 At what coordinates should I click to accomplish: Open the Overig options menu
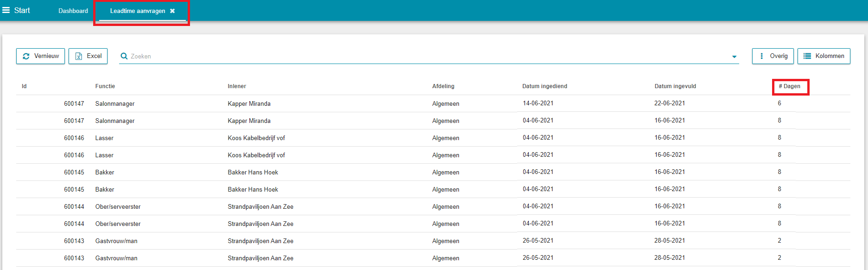(773, 56)
